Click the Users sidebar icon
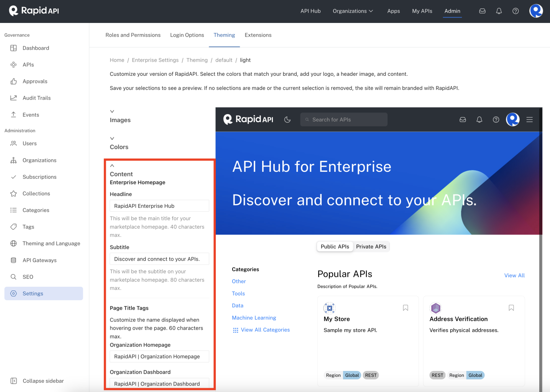This screenshot has height=392, width=550. 13,144
